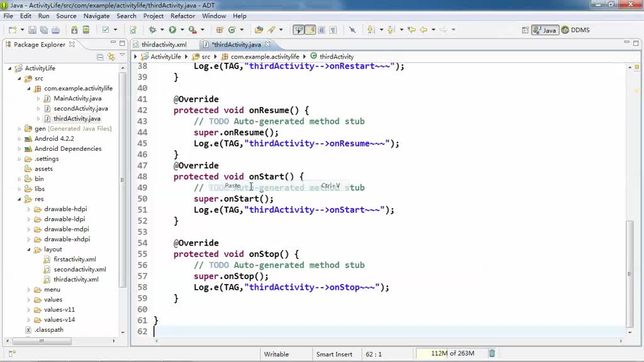Open the Debug dropdown arrow
The width and height of the screenshot is (644, 362).
pos(162,30)
